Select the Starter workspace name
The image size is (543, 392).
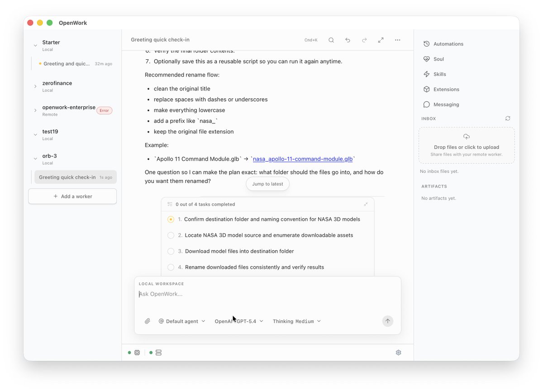point(51,43)
